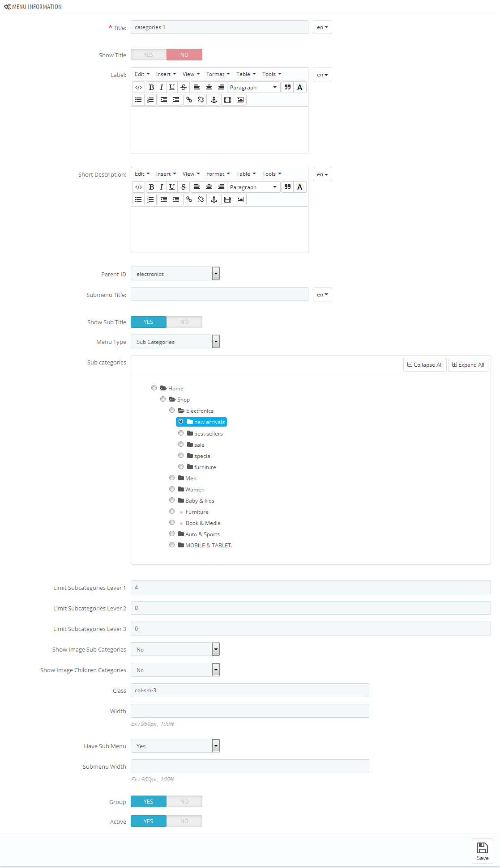Viewport: 500px width, 868px height.
Task: Open Insert menu in Label editor
Action: 166,74
